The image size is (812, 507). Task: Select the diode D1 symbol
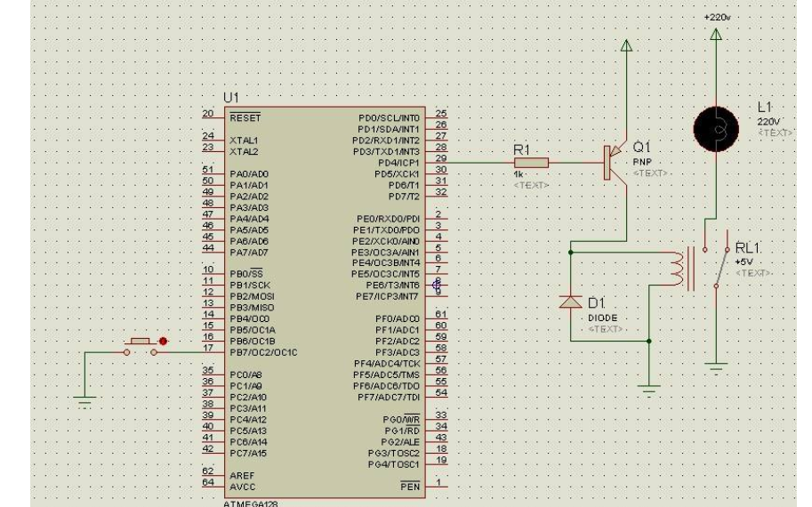(570, 302)
